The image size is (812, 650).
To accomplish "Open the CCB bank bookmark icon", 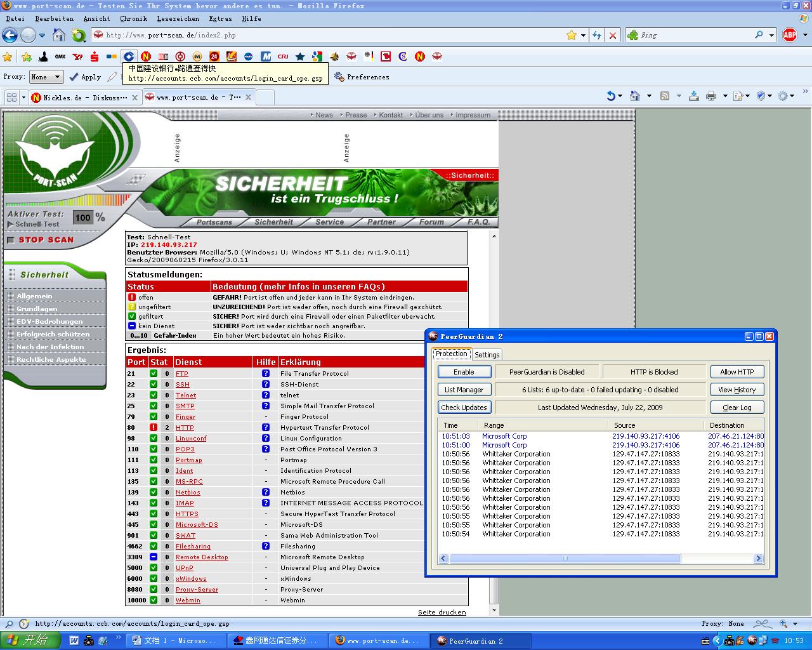I will [129, 56].
